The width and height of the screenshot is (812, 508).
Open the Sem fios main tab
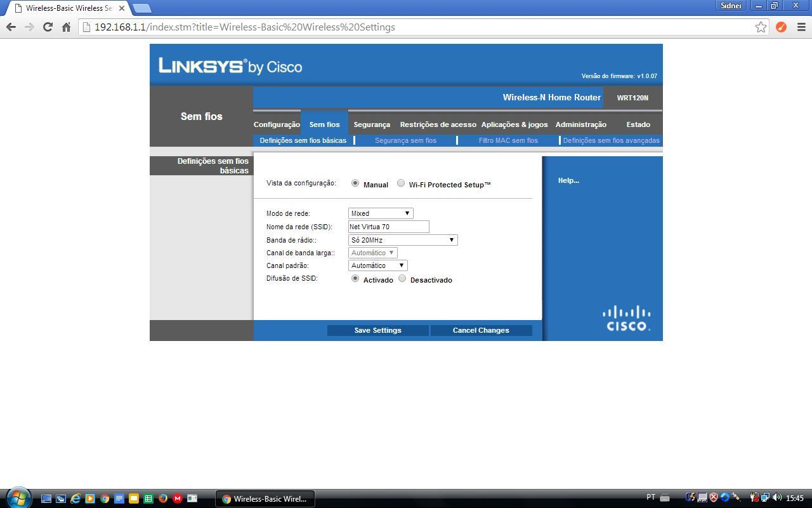324,124
